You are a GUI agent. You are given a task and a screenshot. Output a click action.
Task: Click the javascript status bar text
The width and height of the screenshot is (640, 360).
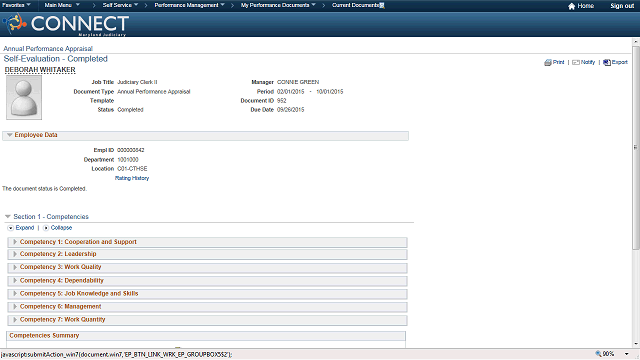coord(117,355)
